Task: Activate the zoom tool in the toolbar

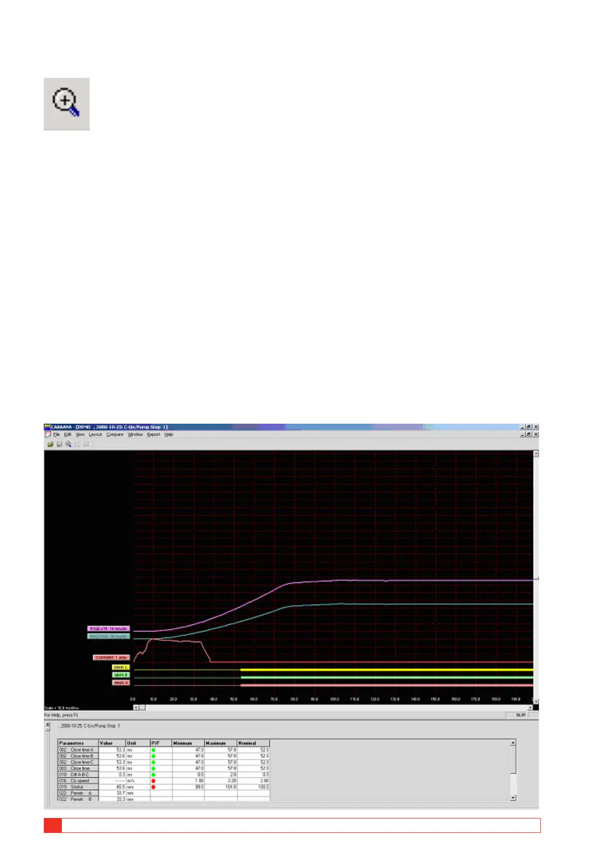Action: (68, 444)
